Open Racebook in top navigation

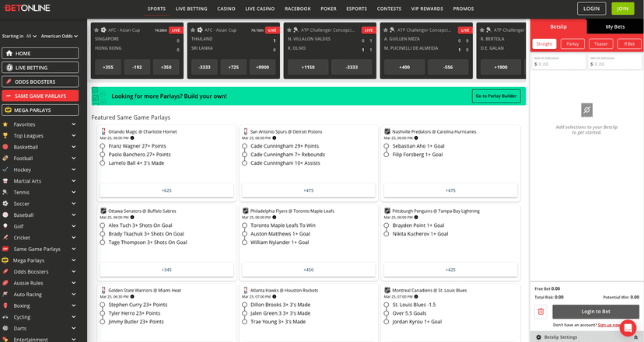(298, 9)
